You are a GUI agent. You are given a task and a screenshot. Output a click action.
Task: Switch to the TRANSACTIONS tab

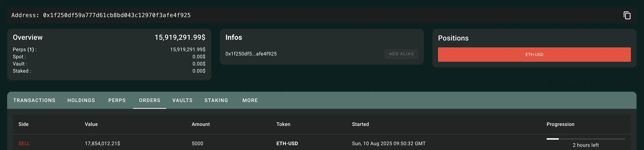34,100
